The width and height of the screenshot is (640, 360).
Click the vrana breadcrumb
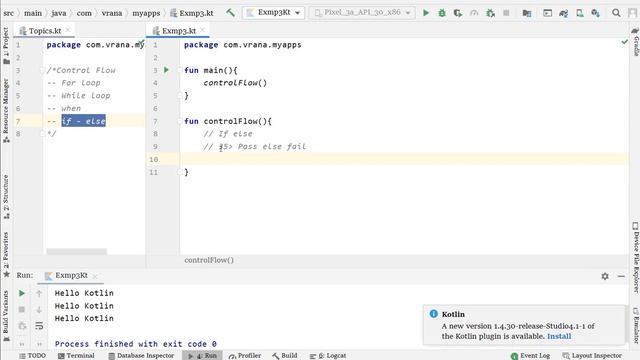tap(111, 13)
